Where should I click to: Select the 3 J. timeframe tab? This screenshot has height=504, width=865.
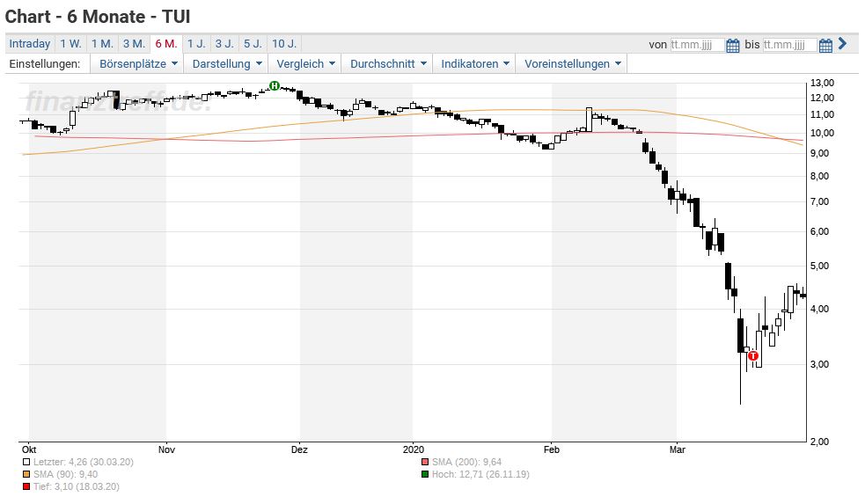(x=224, y=44)
